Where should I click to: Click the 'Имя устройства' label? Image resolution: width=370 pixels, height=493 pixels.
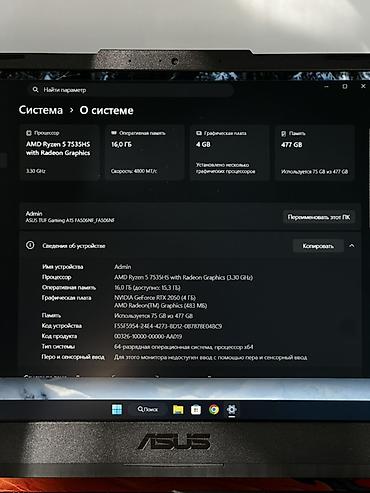(62, 267)
